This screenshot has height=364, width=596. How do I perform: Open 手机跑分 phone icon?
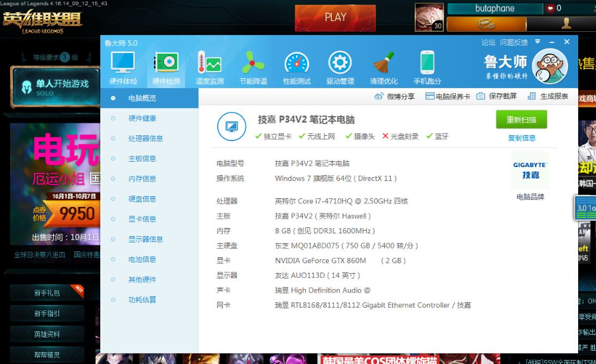(x=427, y=63)
